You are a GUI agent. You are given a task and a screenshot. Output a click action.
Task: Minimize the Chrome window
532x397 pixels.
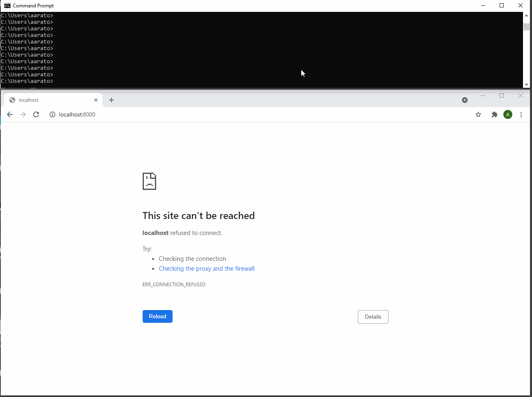pyautogui.click(x=483, y=96)
